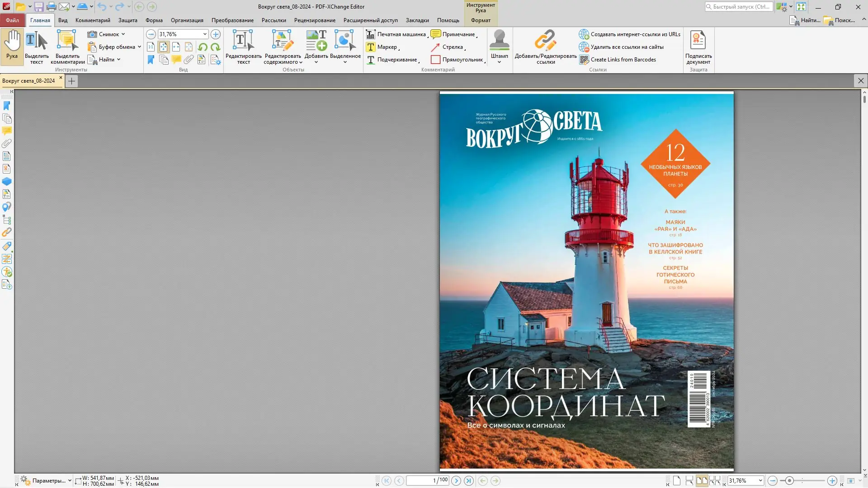Toggle fit page zoom mode

[x=163, y=47]
